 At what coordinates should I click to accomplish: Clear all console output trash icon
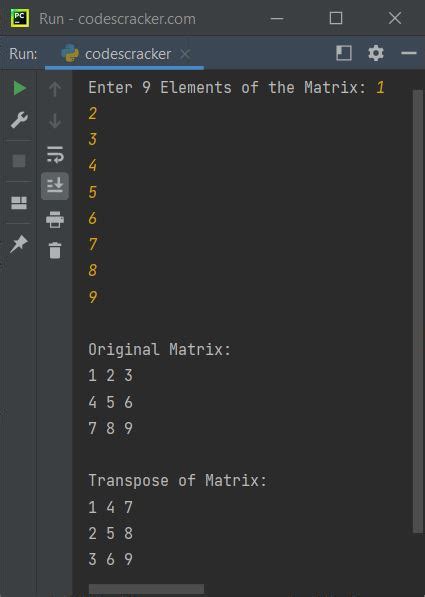[55, 251]
